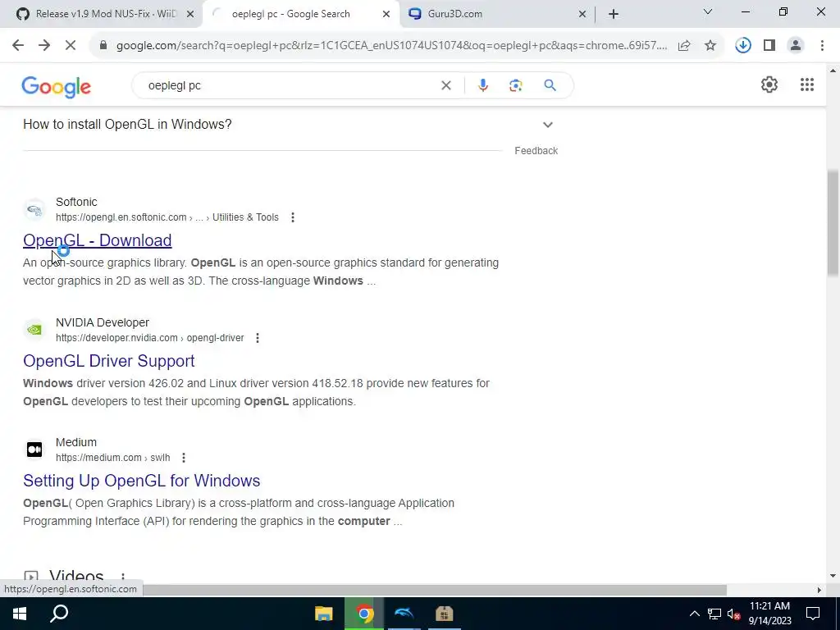Click the Chrome address bar URL

391,46
